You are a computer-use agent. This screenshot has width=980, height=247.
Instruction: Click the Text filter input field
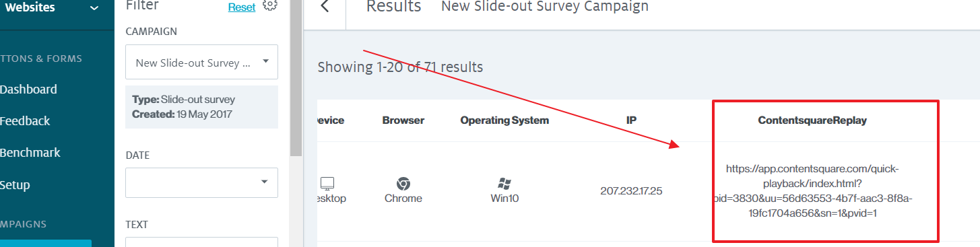pyautogui.click(x=201, y=242)
